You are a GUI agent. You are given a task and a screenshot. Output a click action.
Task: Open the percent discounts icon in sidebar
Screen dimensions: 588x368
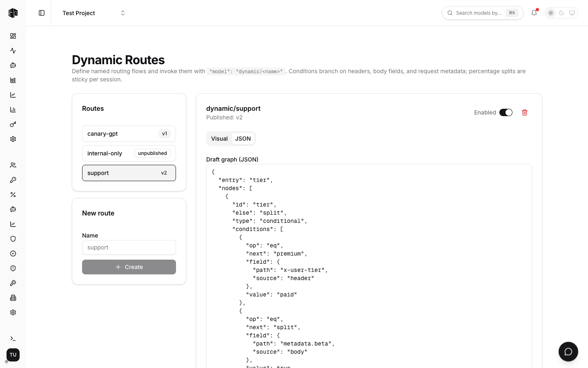coord(13,195)
